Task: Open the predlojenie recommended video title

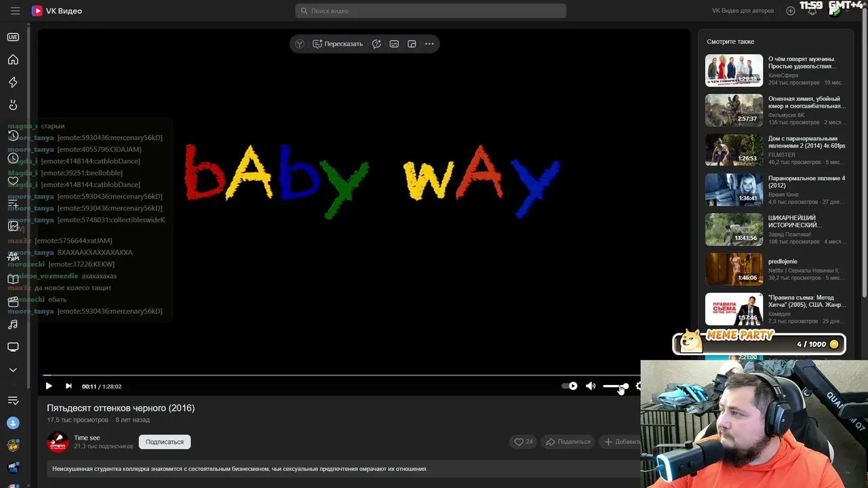Action: click(783, 262)
